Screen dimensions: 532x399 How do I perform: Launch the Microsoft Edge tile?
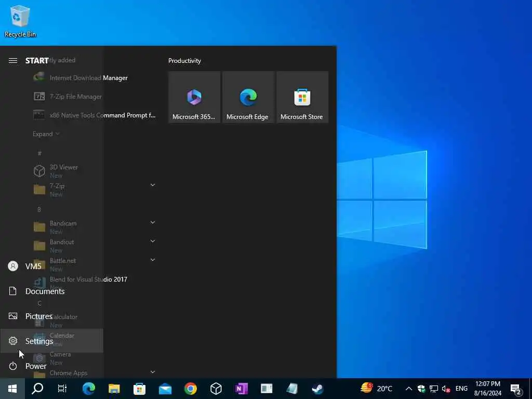point(248,97)
